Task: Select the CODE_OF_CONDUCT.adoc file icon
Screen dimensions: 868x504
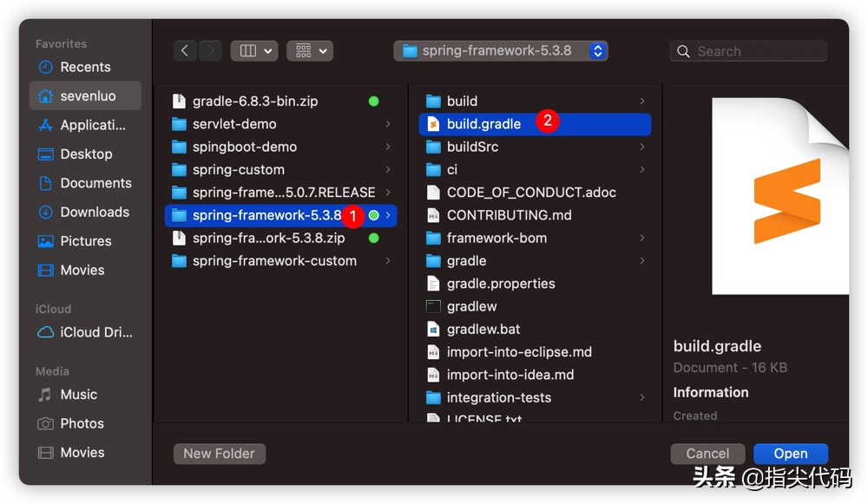Action: click(433, 193)
